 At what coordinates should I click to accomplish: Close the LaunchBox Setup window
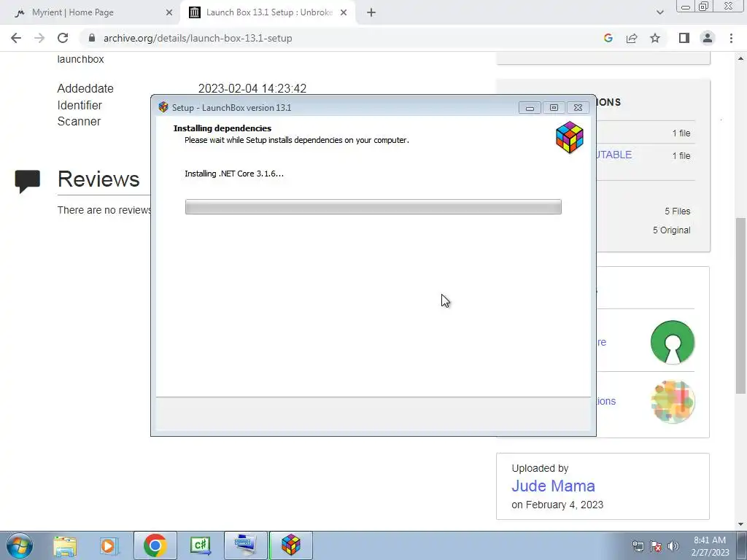[578, 108]
